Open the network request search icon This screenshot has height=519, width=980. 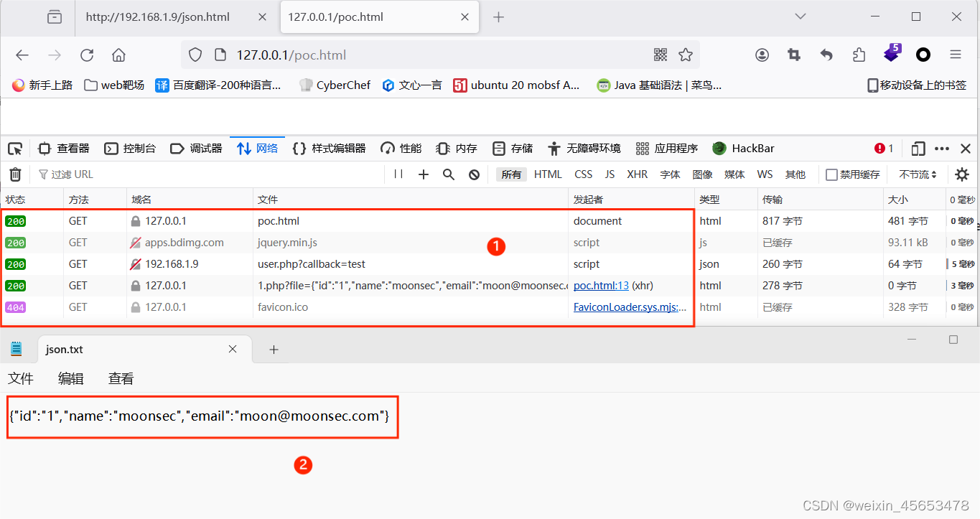[448, 174]
